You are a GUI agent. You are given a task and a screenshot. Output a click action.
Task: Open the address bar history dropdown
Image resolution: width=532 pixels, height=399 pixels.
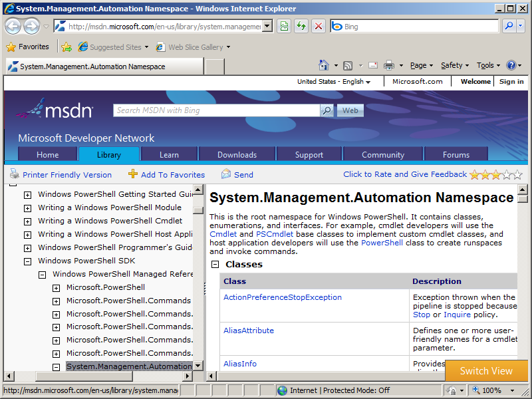click(x=267, y=27)
